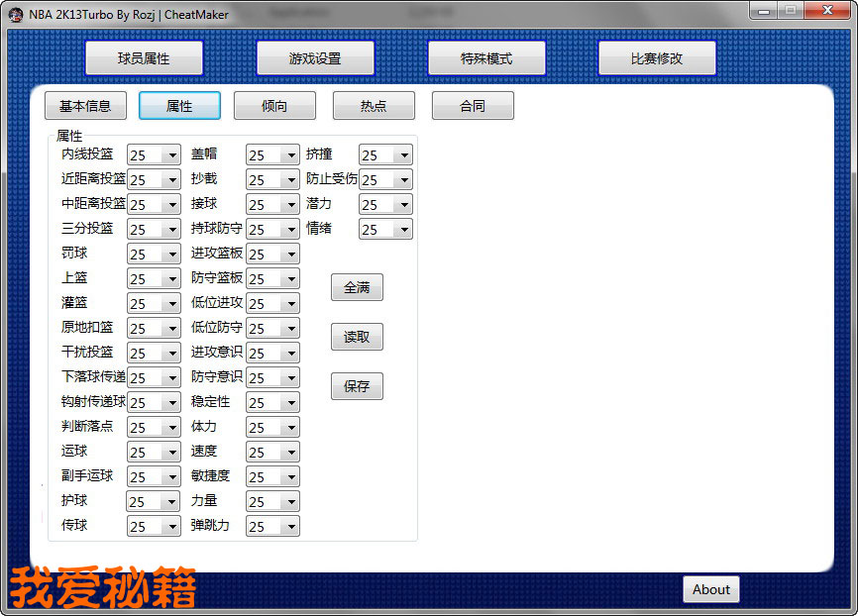The width and height of the screenshot is (858, 616).
Task: Open the 游戏设置 section
Action: 315,58
